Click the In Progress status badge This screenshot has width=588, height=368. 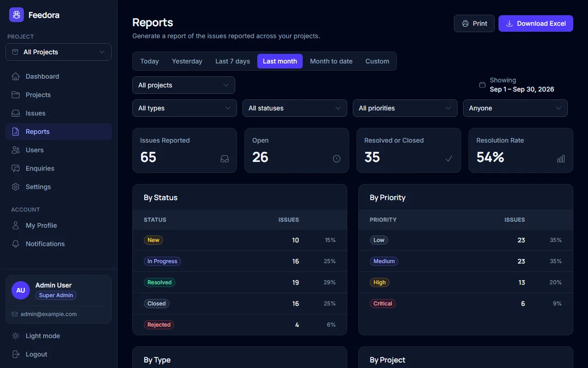point(162,261)
